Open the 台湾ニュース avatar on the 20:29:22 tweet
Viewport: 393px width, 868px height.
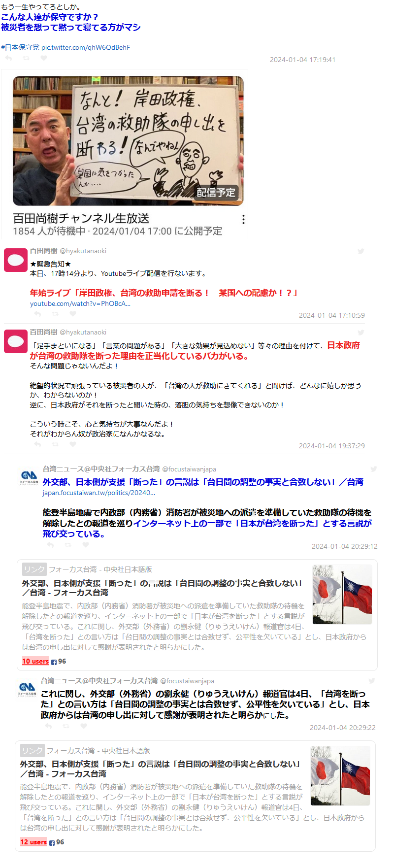tap(27, 688)
